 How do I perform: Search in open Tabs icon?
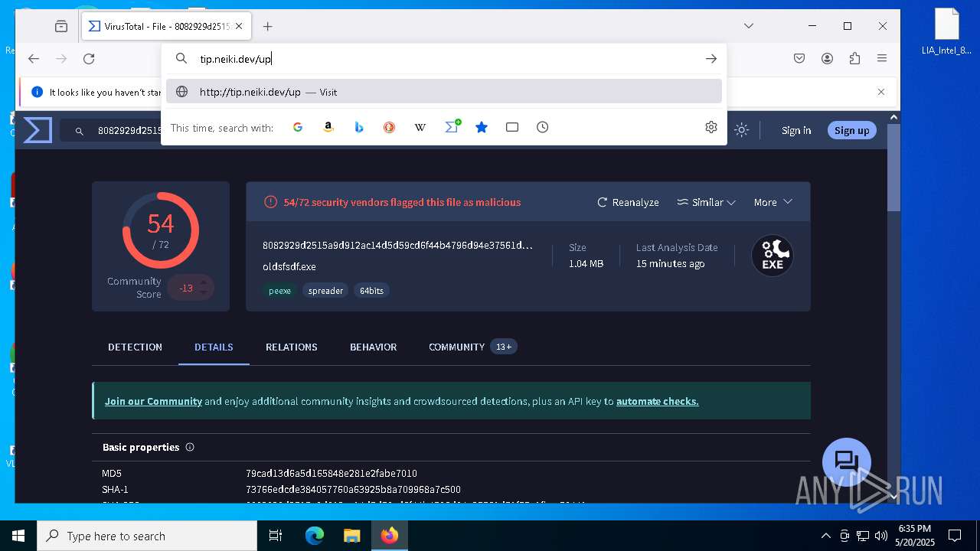[512, 127]
